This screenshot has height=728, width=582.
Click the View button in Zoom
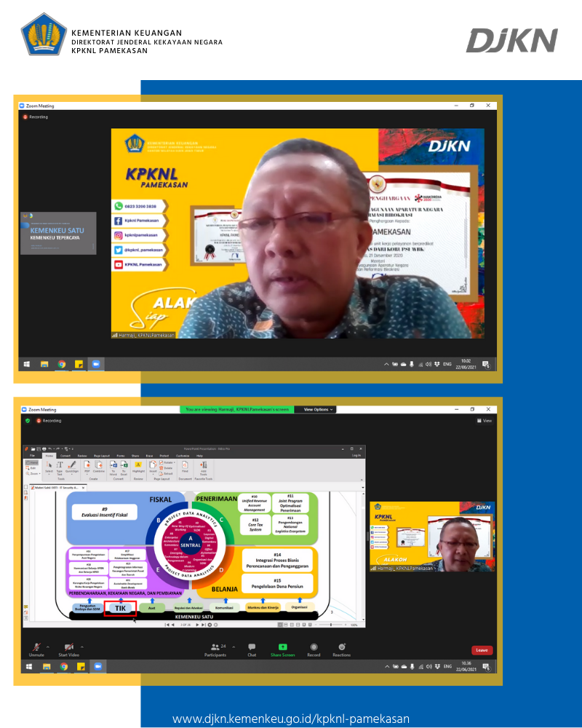point(485,421)
